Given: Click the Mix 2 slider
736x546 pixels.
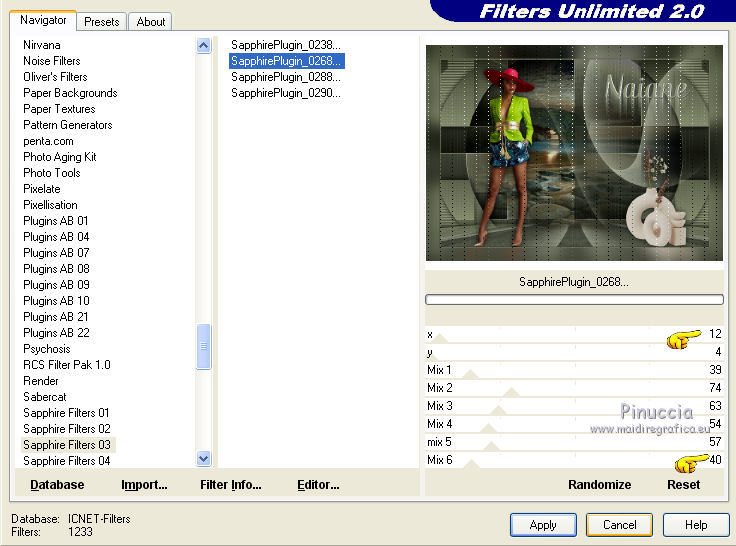Looking at the screenshot, I should click(x=574, y=388).
